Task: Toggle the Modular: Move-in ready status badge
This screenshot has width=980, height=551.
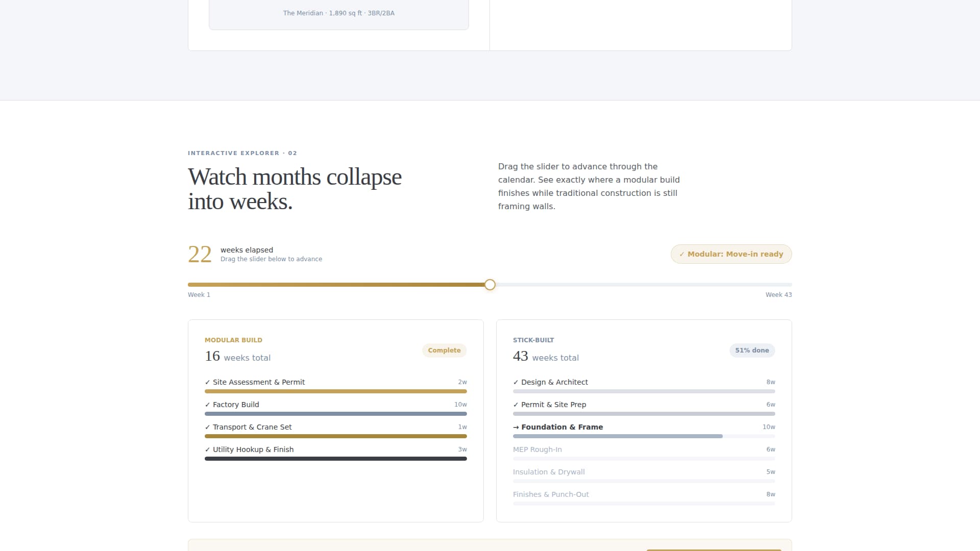Action: click(731, 254)
